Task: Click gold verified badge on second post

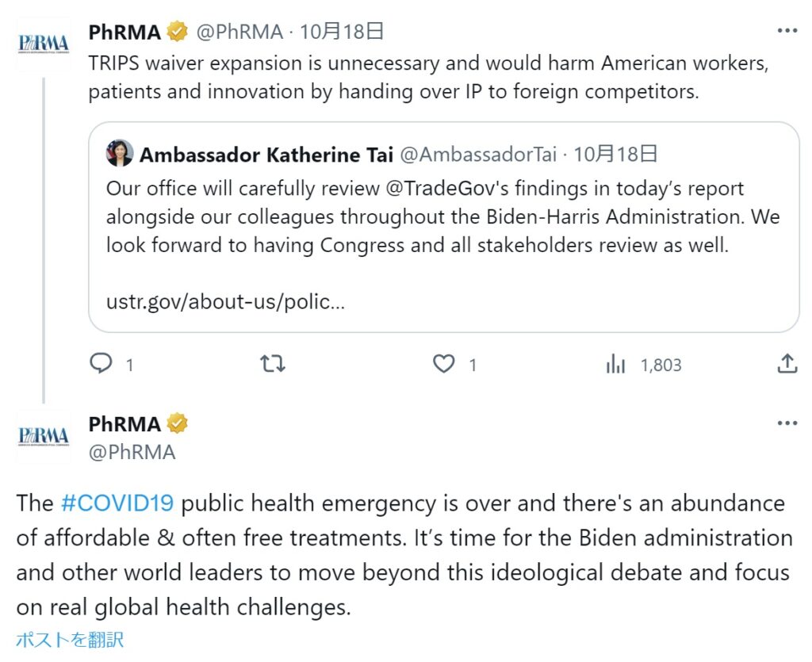Action: click(178, 424)
